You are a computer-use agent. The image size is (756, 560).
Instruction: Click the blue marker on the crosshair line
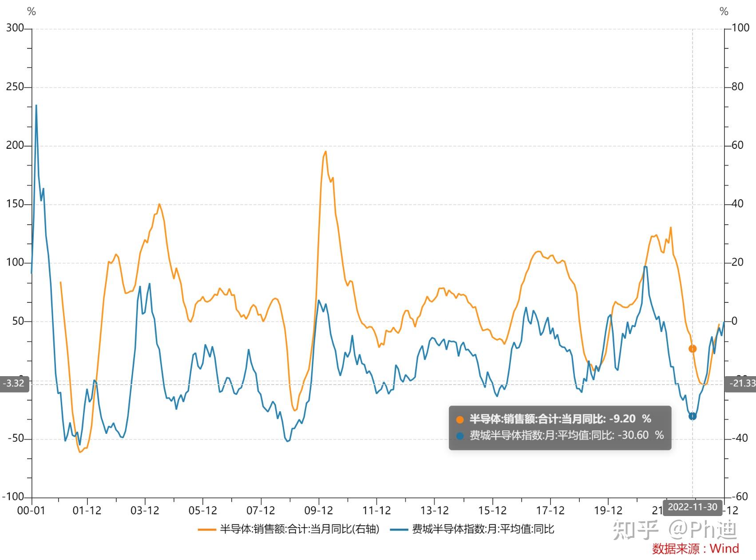click(x=693, y=416)
